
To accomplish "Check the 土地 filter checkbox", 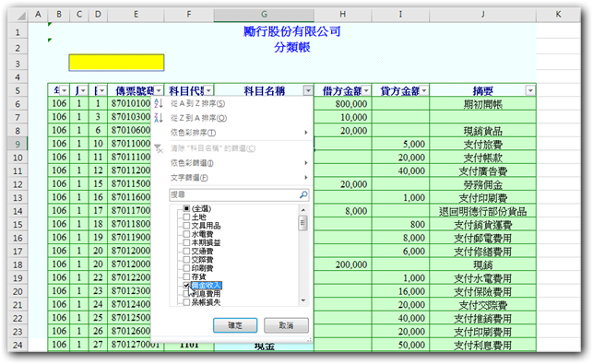I will pos(186,217).
